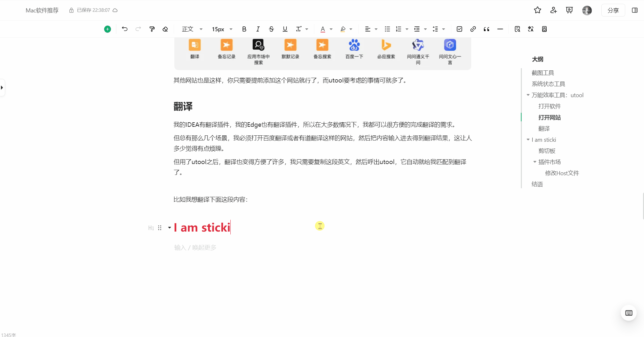Insert new content via the green plus icon
644x337 pixels.
(x=107, y=29)
